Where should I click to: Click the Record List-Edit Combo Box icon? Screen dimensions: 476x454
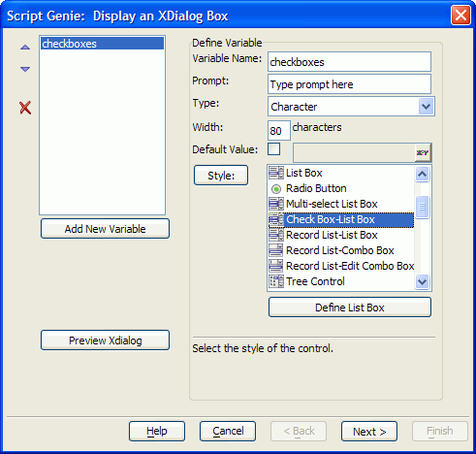276,266
